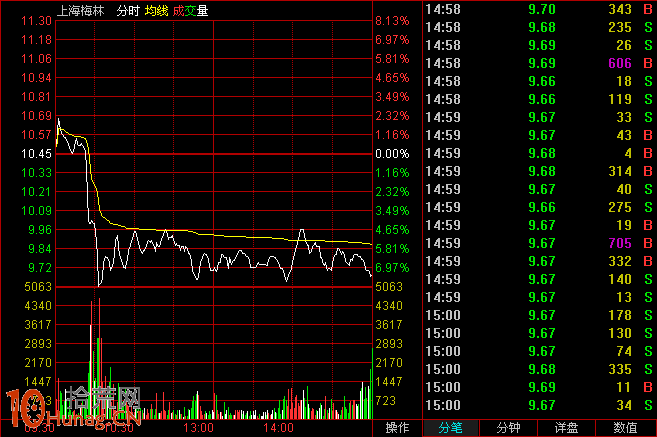Screen dimensions: 657x437
Task: Click the white 10.45 previous close label
Action: (x=36, y=154)
